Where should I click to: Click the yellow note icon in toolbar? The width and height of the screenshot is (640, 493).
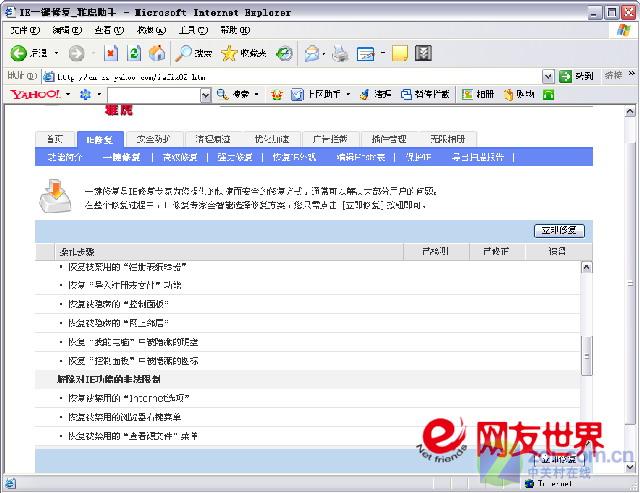pos(400,53)
